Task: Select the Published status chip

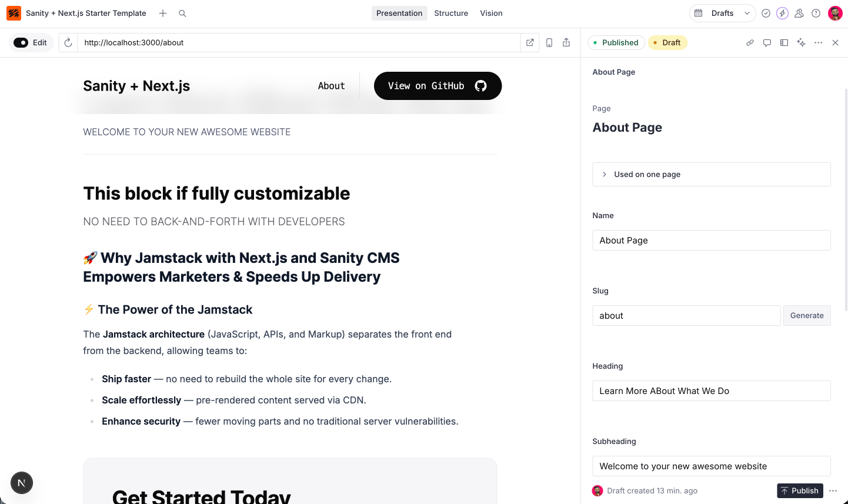Action: point(616,42)
